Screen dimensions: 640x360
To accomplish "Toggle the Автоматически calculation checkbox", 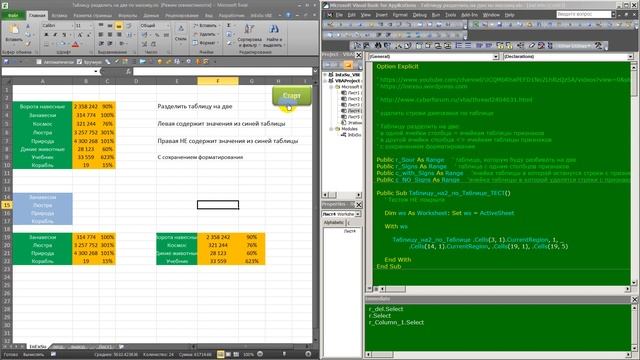I will click(x=39, y=62).
